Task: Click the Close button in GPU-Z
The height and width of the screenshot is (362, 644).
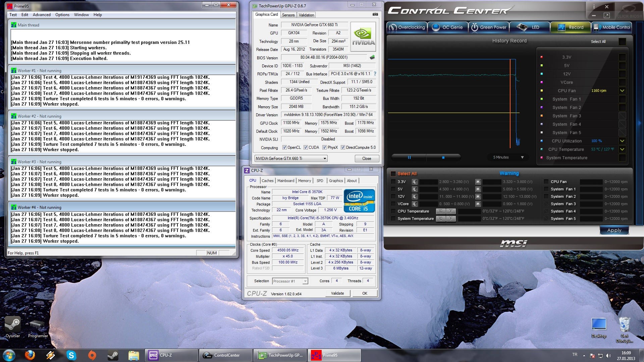Action: (367, 159)
